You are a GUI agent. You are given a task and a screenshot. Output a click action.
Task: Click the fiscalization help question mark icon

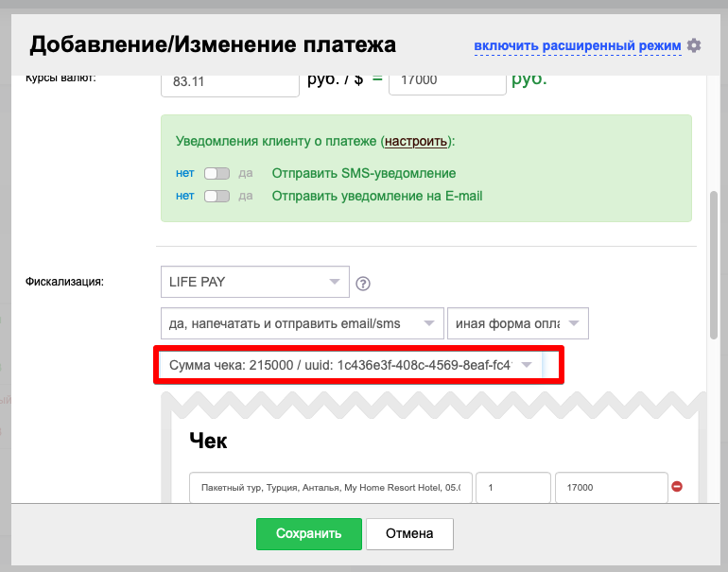point(363,284)
